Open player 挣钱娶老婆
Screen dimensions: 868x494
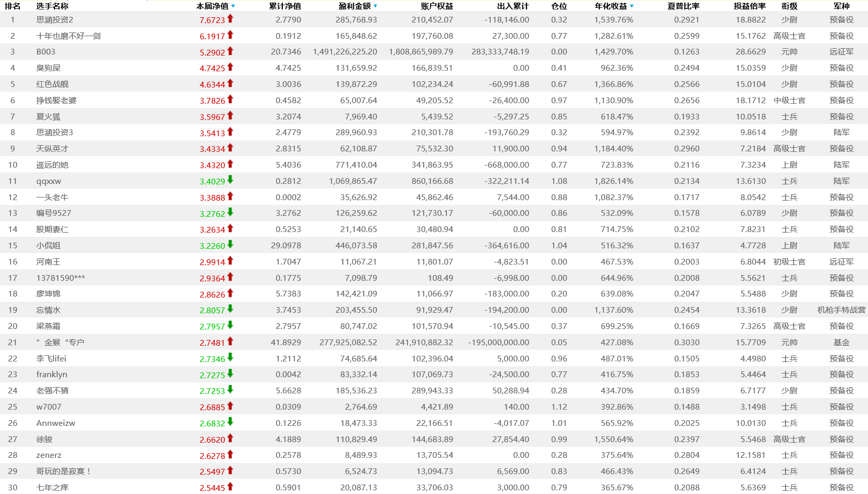pyautogui.click(x=57, y=101)
